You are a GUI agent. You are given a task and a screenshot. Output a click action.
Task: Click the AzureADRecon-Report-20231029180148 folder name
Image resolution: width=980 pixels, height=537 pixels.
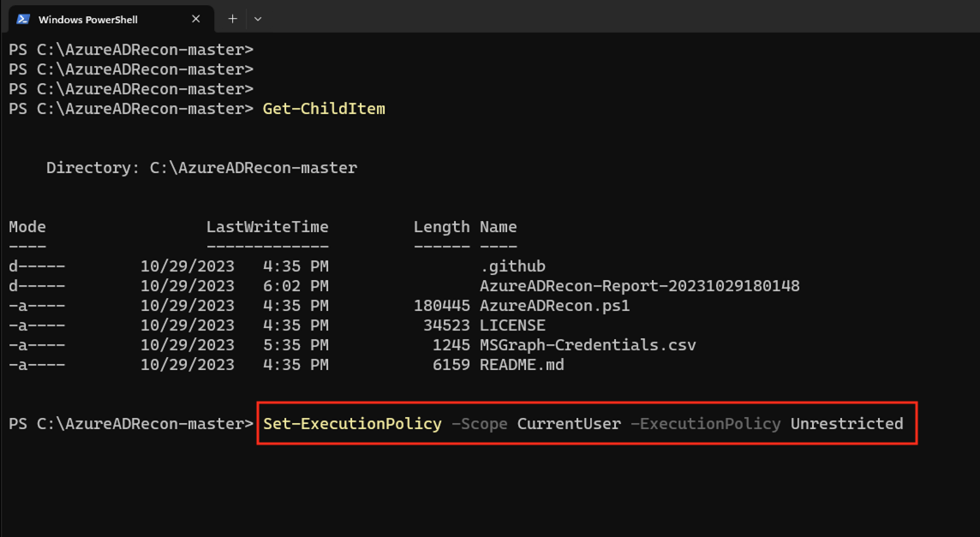[x=639, y=286]
